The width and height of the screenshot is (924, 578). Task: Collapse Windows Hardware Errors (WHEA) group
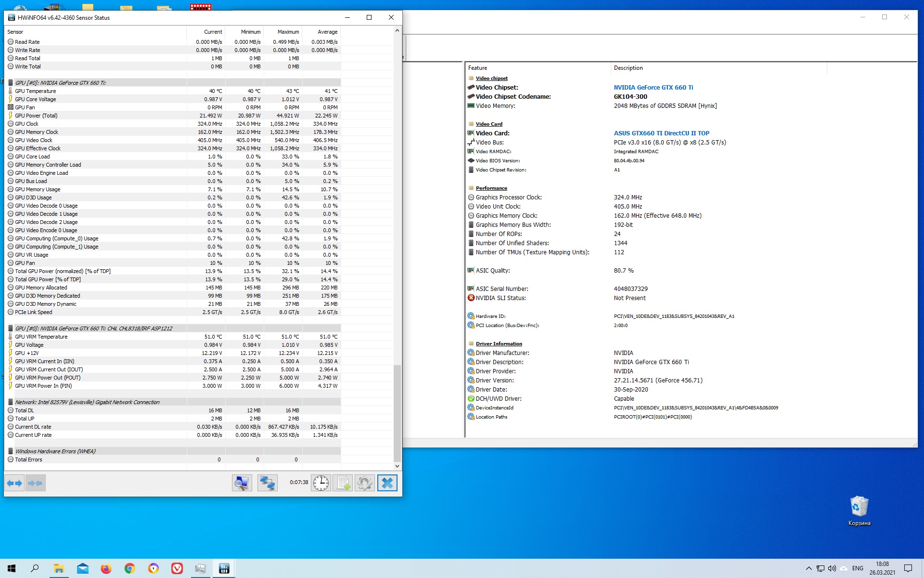pos(55,451)
